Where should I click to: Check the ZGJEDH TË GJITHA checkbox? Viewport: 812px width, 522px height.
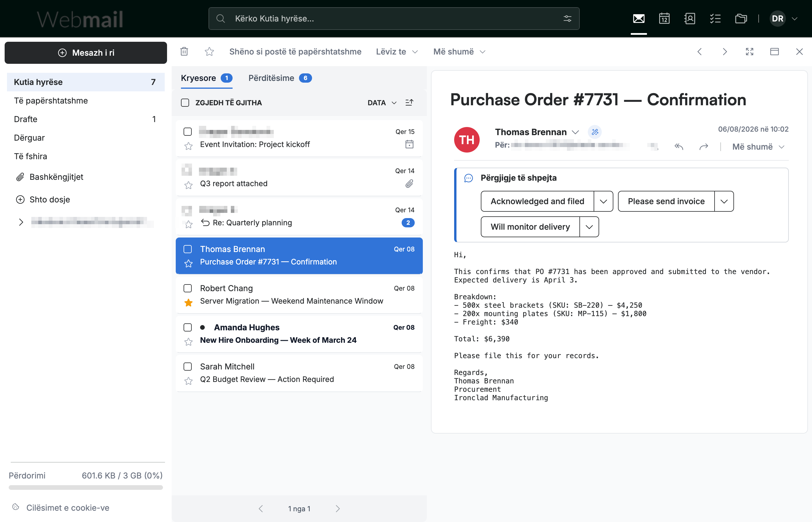pos(185,103)
